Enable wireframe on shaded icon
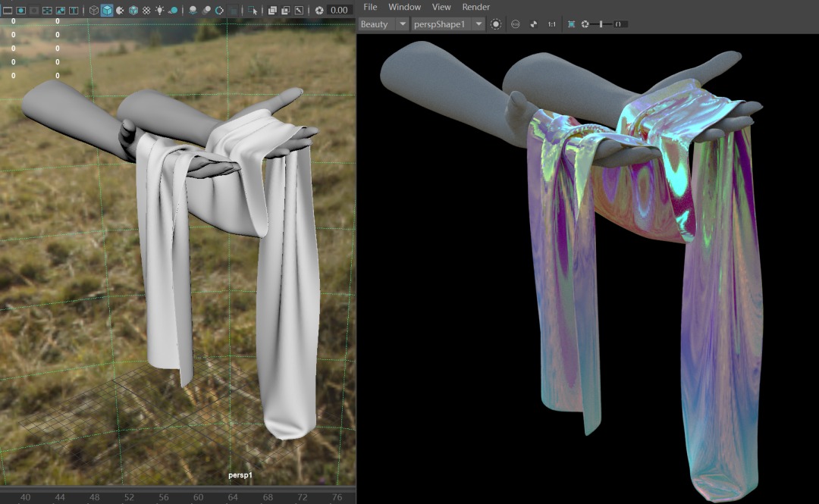The height and width of the screenshot is (504, 819). tap(133, 10)
